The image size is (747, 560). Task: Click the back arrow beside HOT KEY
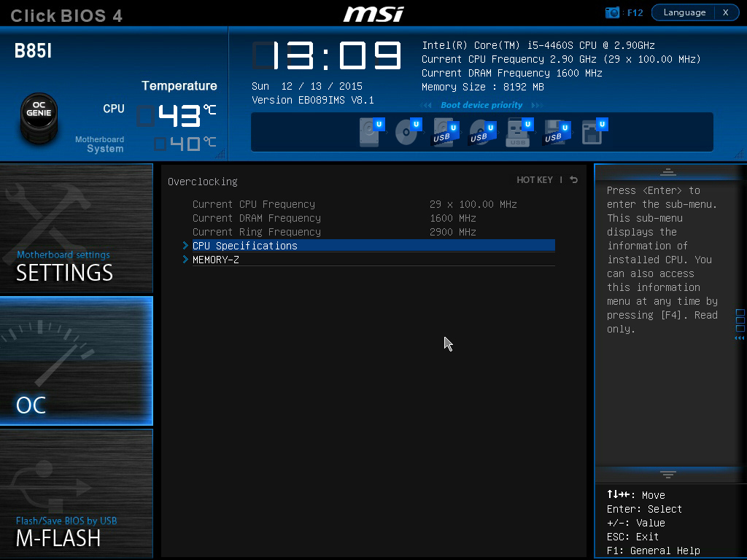[573, 180]
